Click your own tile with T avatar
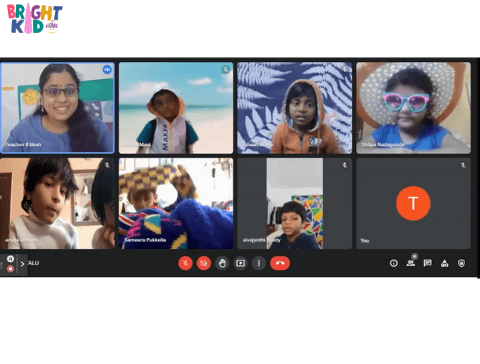This screenshot has height=364, width=480. point(413,203)
